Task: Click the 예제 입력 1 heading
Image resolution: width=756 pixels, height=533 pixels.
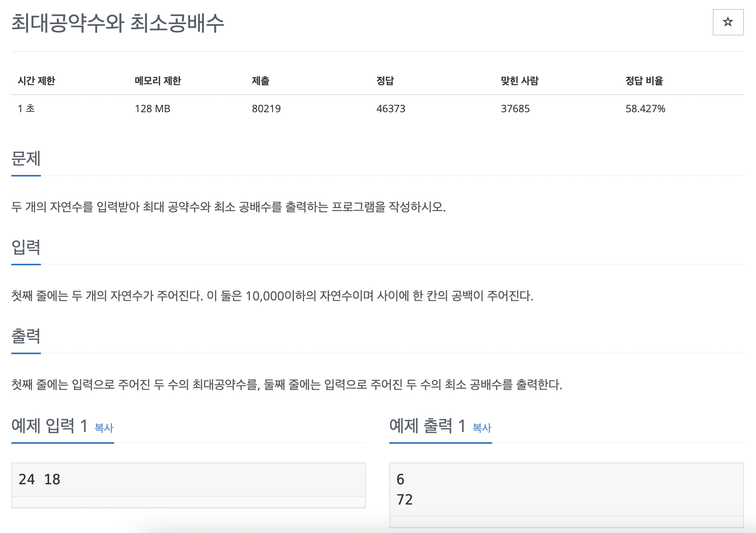Action: tap(49, 426)
